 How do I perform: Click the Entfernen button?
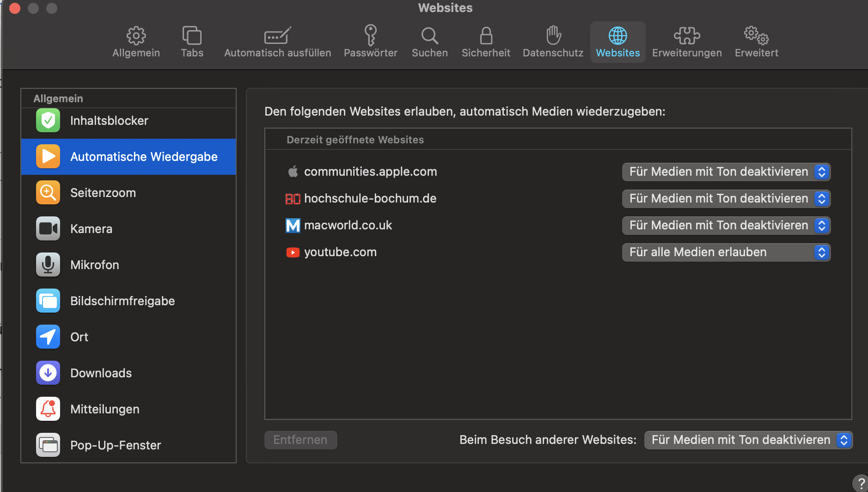point(300,440)
